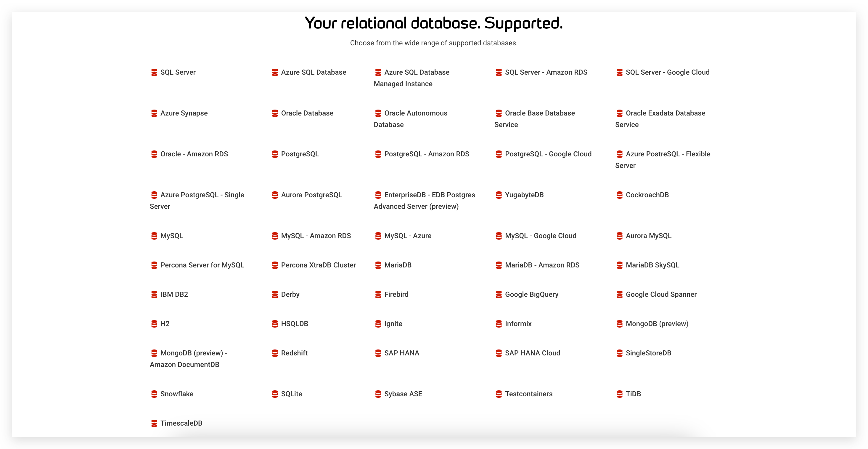This screenshot has height=449, width=868.
Task: Click the database icon next to PostgreSQL
Action: (x=275, y=154)
